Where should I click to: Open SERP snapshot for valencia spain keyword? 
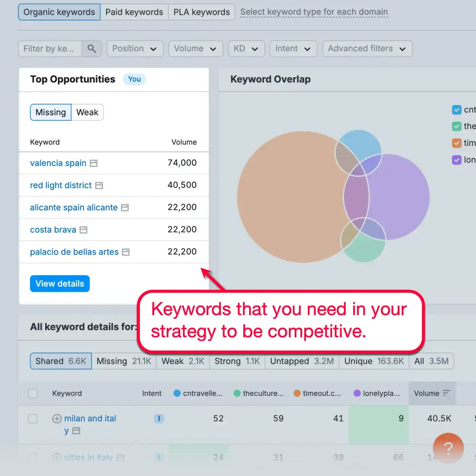(94, 163)
